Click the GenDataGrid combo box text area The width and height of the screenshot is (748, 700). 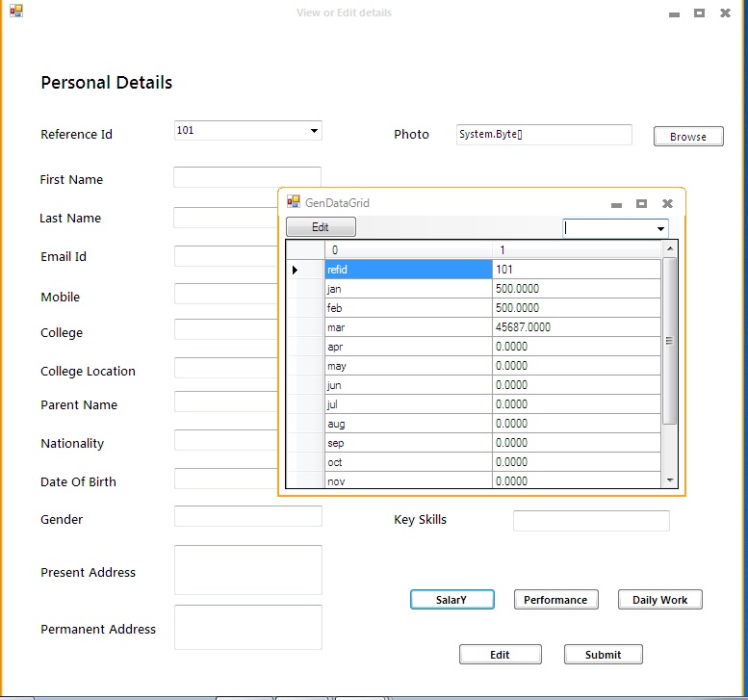pos(608,228)
